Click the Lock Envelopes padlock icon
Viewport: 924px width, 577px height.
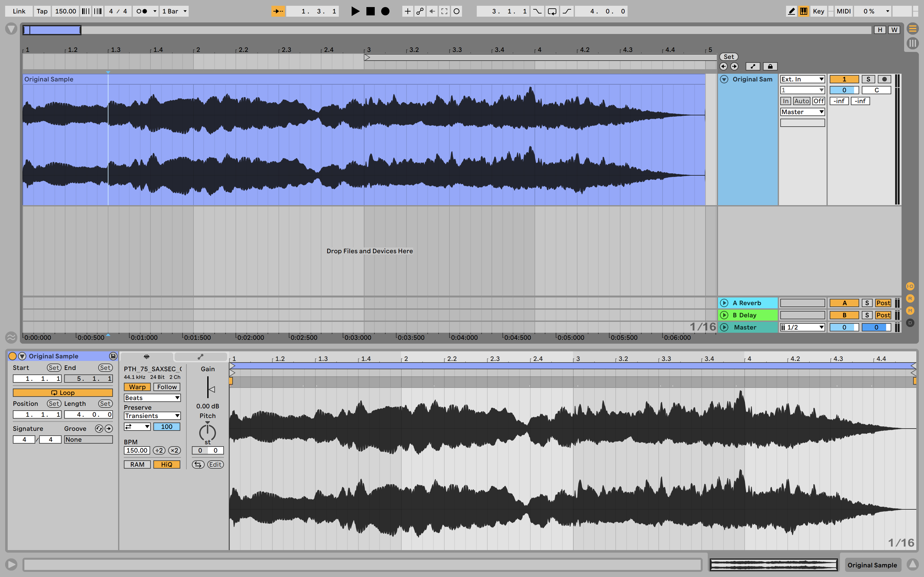coord(770,66)
